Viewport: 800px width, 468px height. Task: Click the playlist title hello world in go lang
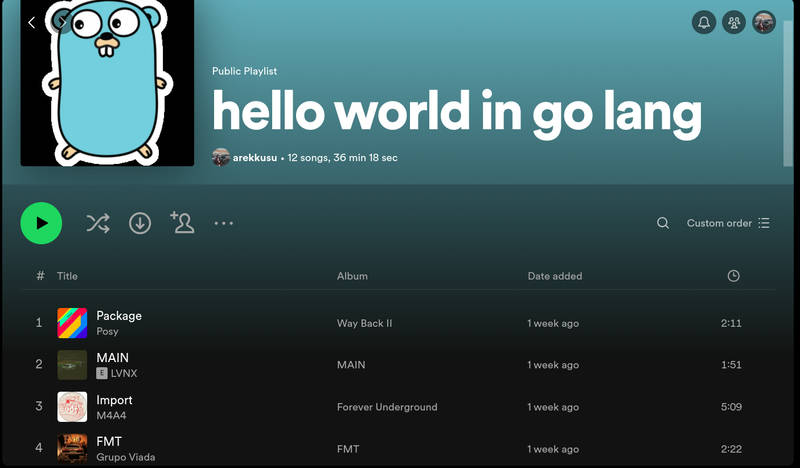pos(457,113)
